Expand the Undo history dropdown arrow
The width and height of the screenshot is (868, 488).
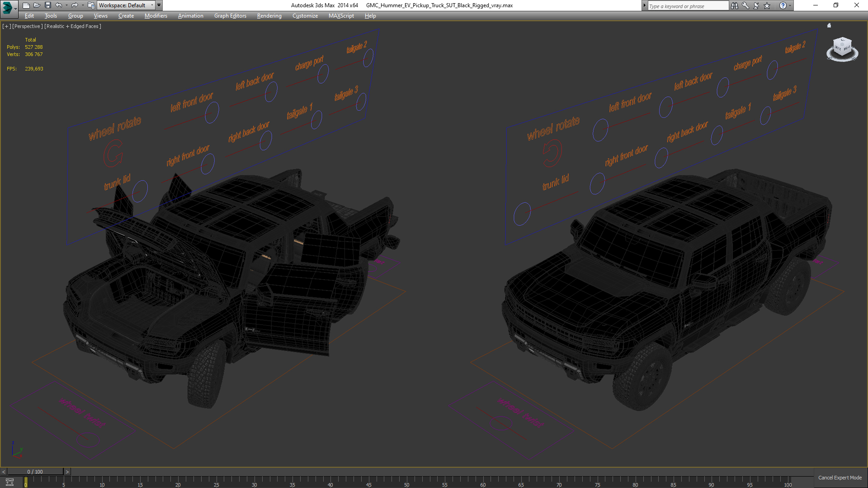coord(66,5)
